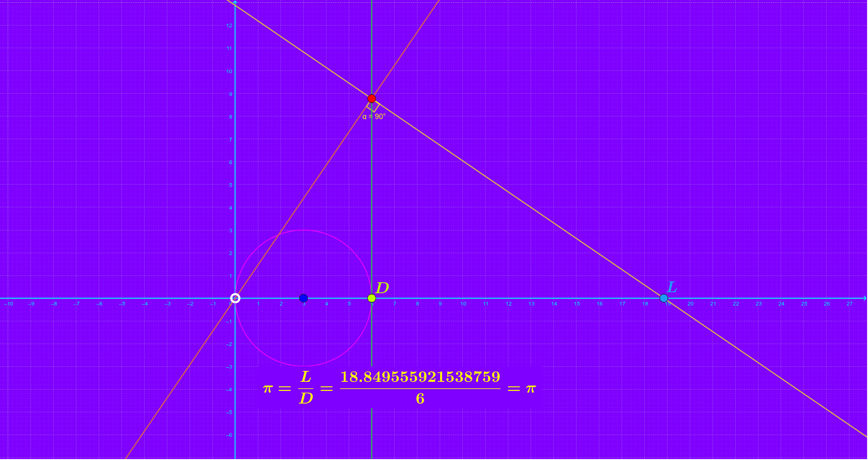The image size is (868, 460).
Task: Click the yellow-green point D on axis
Action: (x=372, y=298)
